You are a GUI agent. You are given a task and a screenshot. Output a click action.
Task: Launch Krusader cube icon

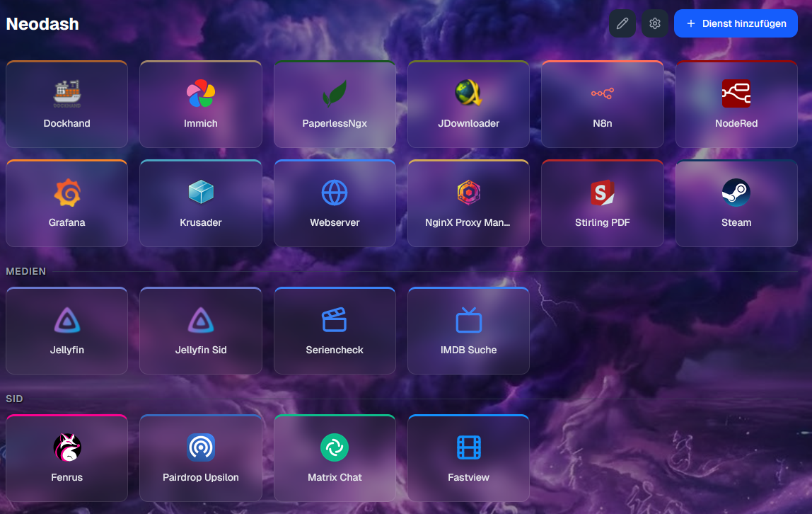tap(201, 193)
